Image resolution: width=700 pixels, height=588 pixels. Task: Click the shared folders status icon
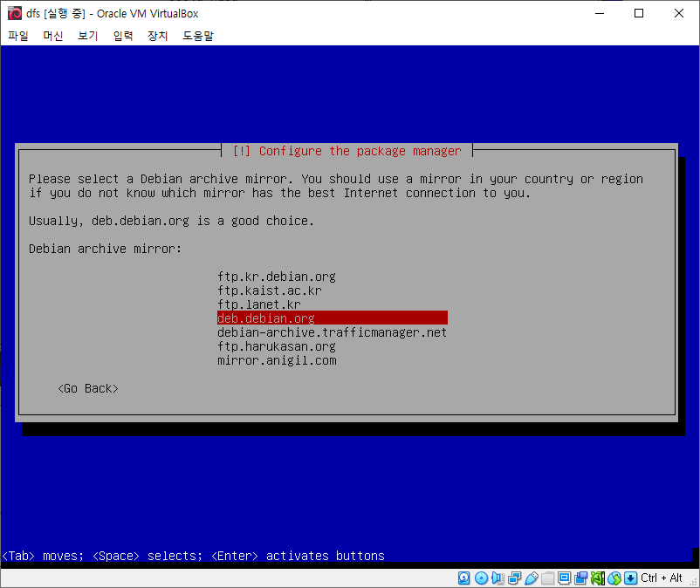(x=547, y=578)
